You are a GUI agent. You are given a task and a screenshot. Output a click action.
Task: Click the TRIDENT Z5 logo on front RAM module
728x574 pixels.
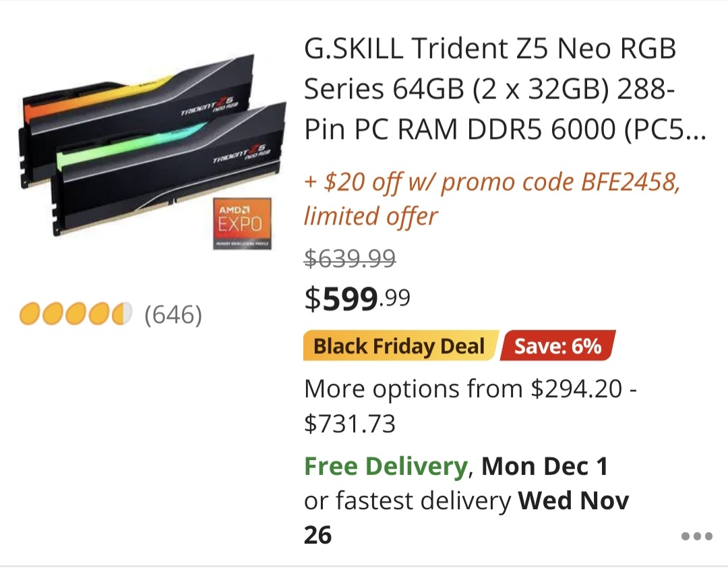point(239,155)
